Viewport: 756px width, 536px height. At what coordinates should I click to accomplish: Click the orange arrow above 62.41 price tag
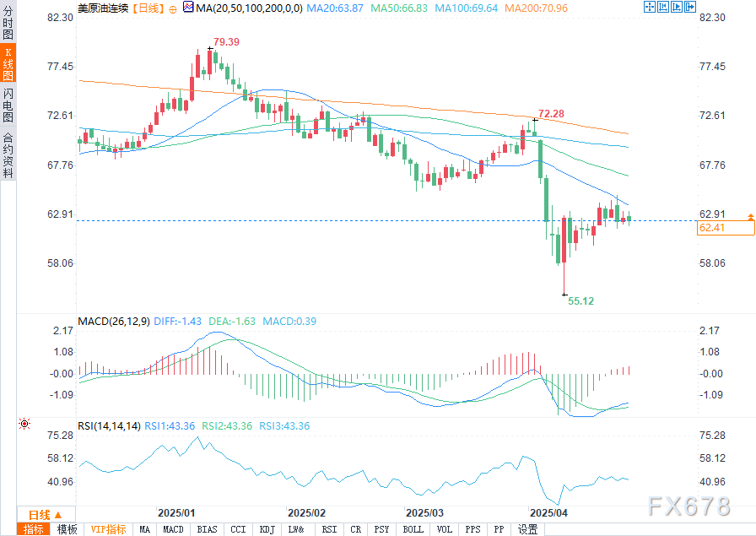click(750, 218)
